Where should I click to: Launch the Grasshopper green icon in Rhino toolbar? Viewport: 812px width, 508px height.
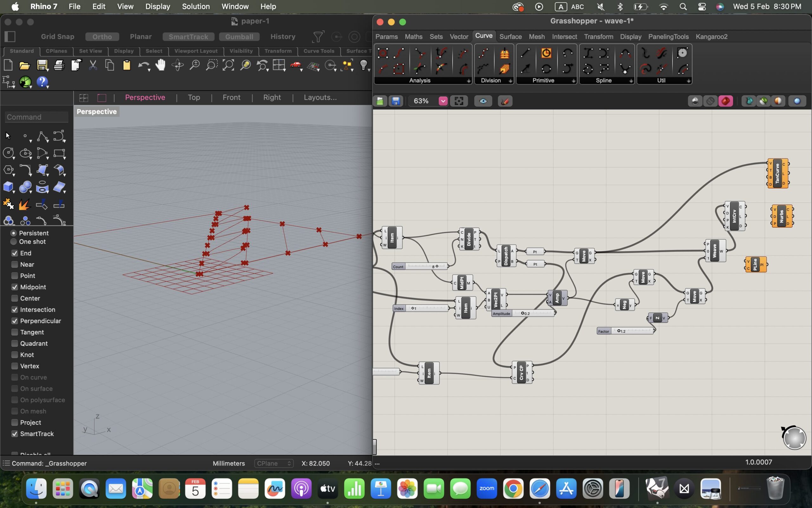(x=25, y=82)
